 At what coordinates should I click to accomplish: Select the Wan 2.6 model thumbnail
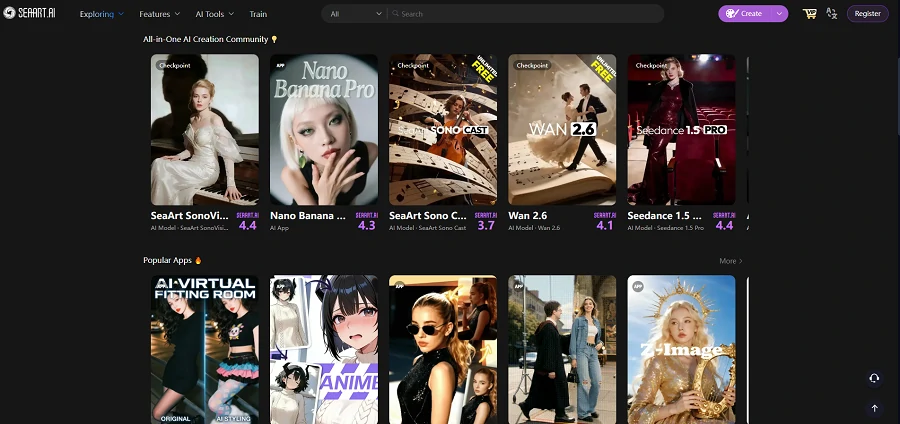tap(562, 130)
